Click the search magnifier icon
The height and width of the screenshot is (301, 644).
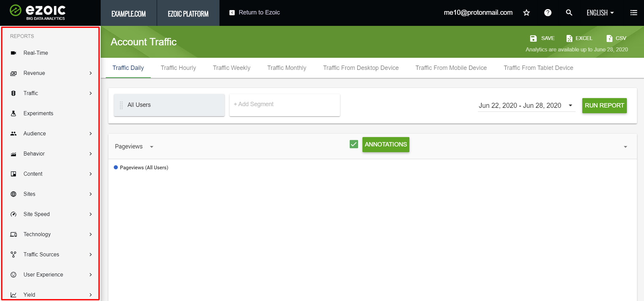tap(569, 13)
